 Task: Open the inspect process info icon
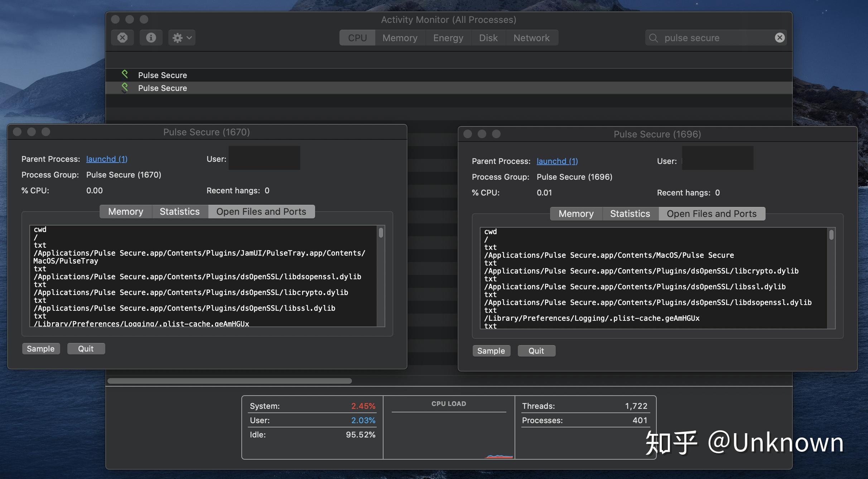click(151, 37)
